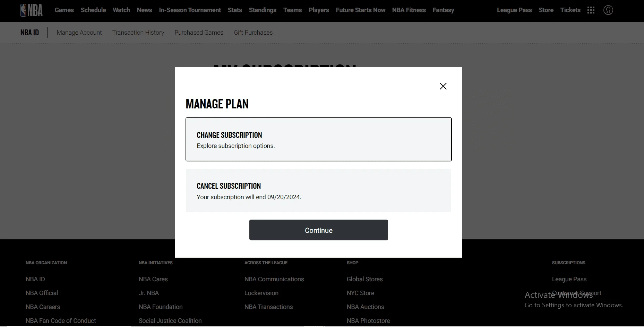Open Future Starts Now link

click(x=361, y=10)
